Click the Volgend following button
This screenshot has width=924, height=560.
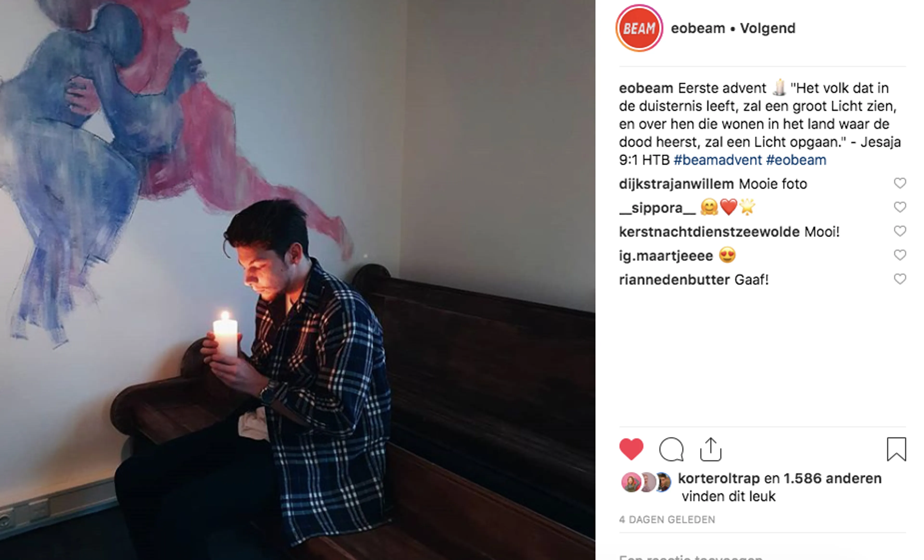(x=767, y=28)
